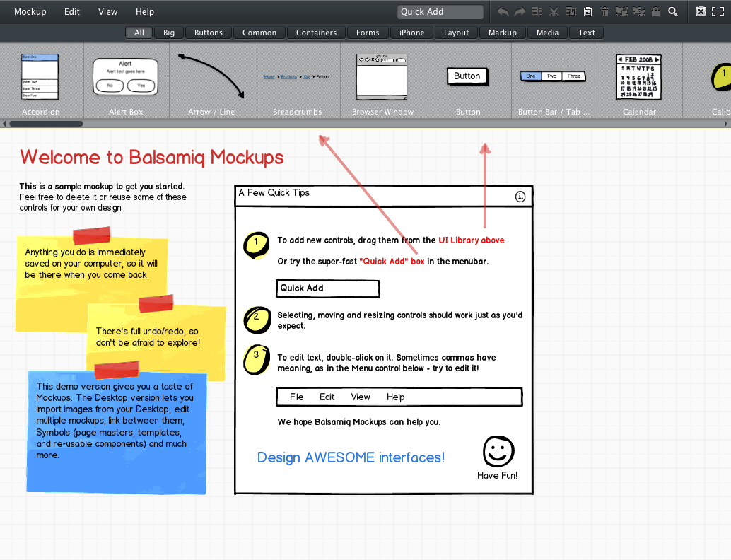Open search with the magnifying glass icon
The width and height of the screenshot is (731, 560).
pos(673,12)
